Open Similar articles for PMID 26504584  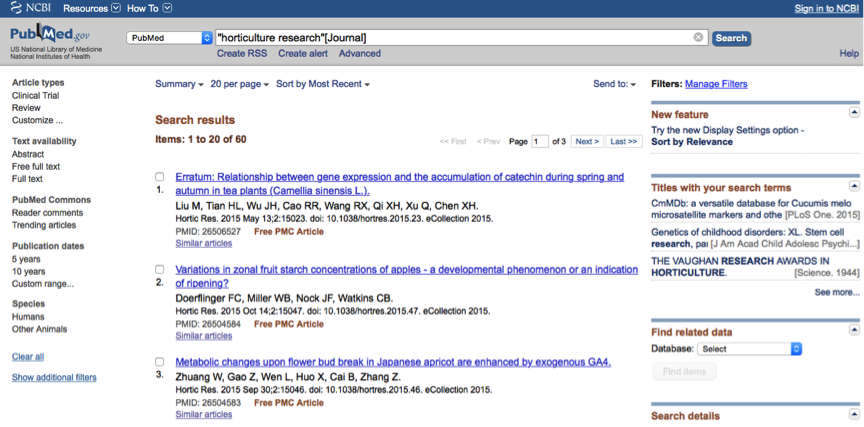click(x=204, y=336)
